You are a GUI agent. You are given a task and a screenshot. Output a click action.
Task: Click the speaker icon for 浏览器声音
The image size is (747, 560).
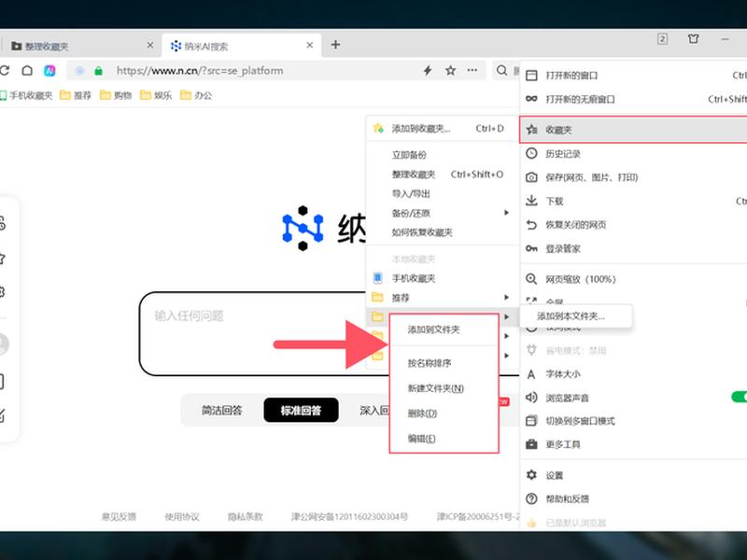(531, 398)
